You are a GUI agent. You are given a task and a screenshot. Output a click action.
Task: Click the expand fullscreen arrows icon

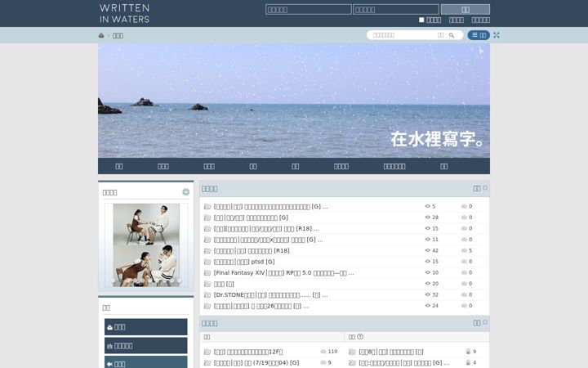pos(497,35)
